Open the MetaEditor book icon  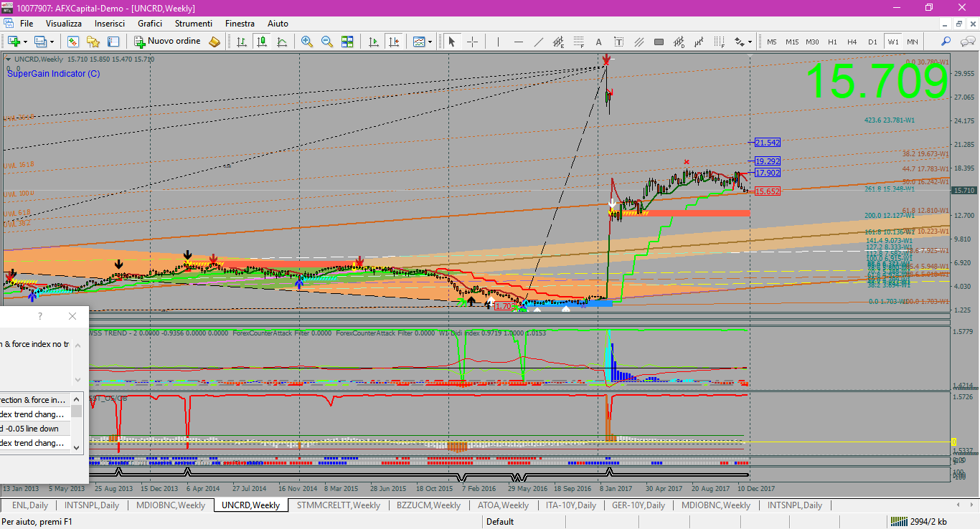(215, 42)
